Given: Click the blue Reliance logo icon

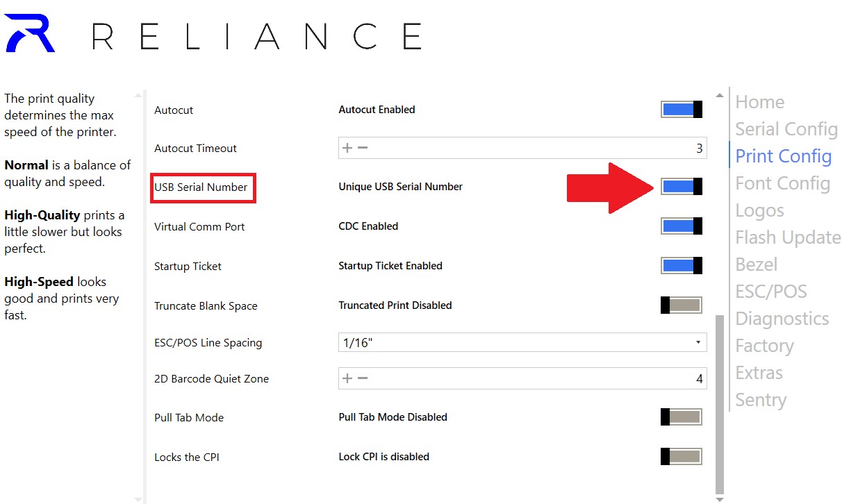Looking at the screenshot, I should point(29,32).
